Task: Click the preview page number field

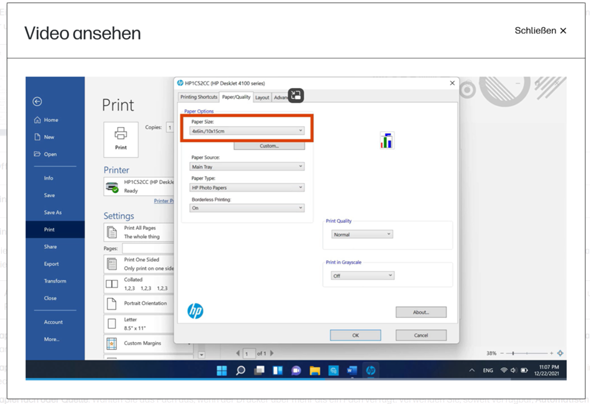Action: pos(248,354)
